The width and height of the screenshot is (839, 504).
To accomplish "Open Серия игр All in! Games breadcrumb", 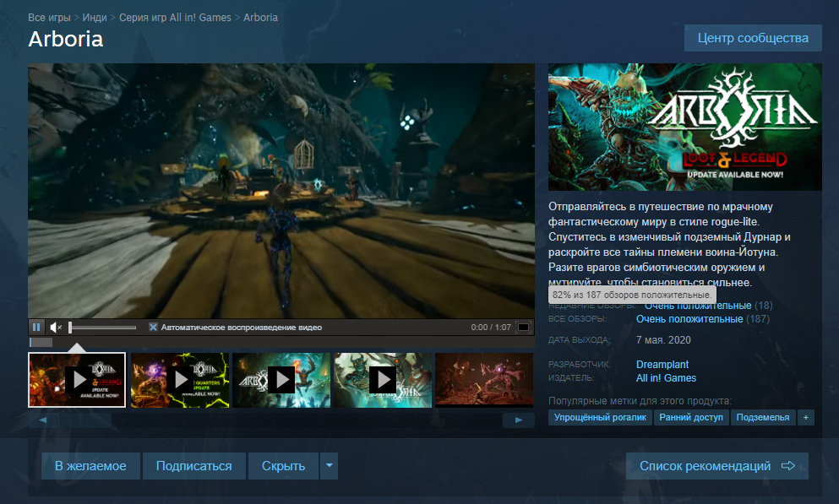I will point(175,17).
